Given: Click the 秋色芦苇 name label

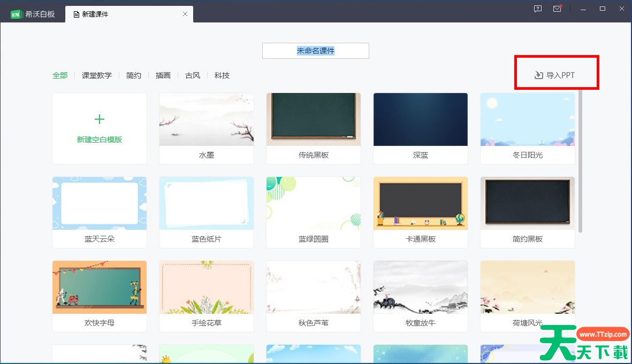Looking at the screenshot, I should coord(314,322).
